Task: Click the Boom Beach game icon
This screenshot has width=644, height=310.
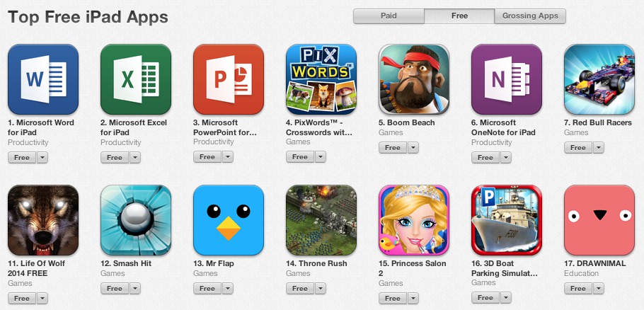Action: pyautogui.click(x=414, y=79)
